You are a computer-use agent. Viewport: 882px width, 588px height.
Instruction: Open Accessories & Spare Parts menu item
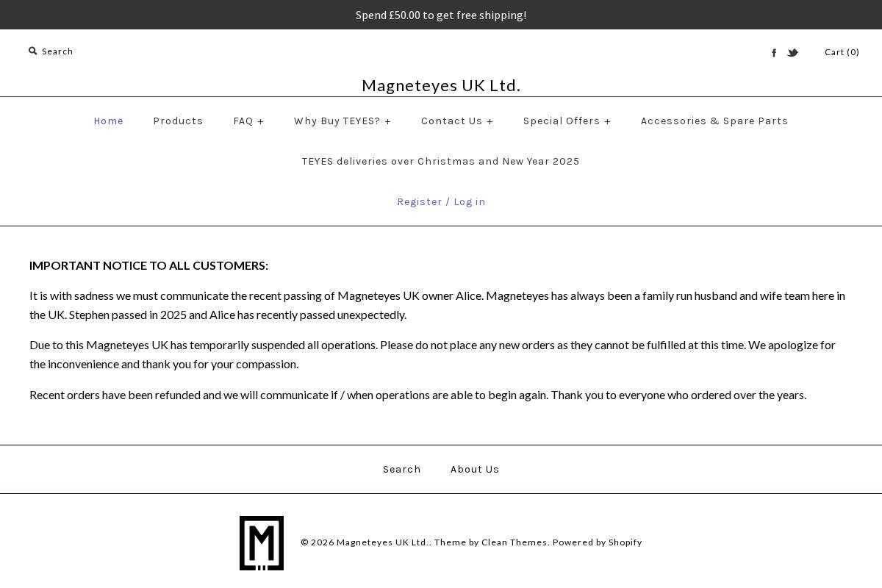(x=714, y=121)
